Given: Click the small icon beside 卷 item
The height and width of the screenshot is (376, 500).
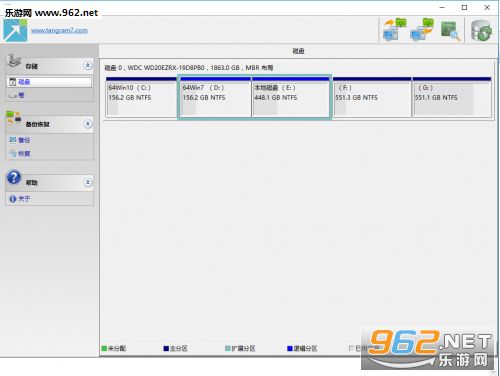Looking at the screenshot, I should (13, 96).
